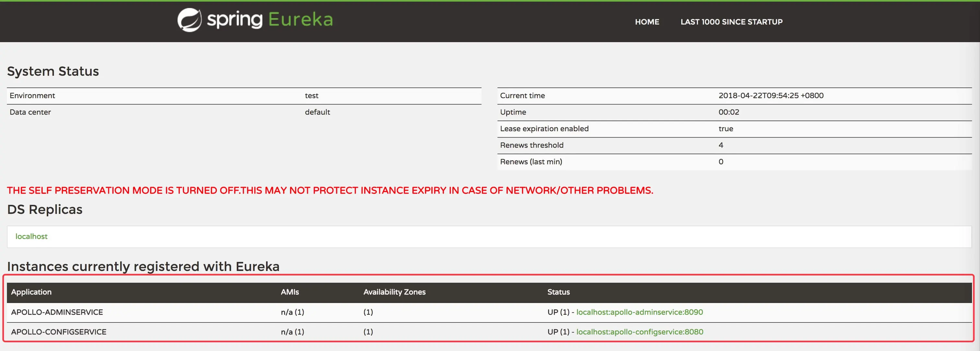Click the Application column header
Screen dimensions: 980x351
pos(31,292)
